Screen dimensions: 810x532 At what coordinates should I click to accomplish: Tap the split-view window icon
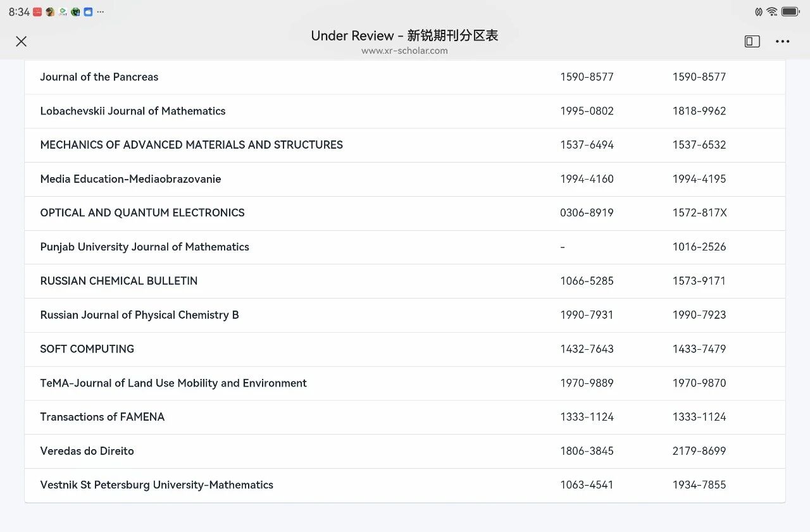click(752, 41)
